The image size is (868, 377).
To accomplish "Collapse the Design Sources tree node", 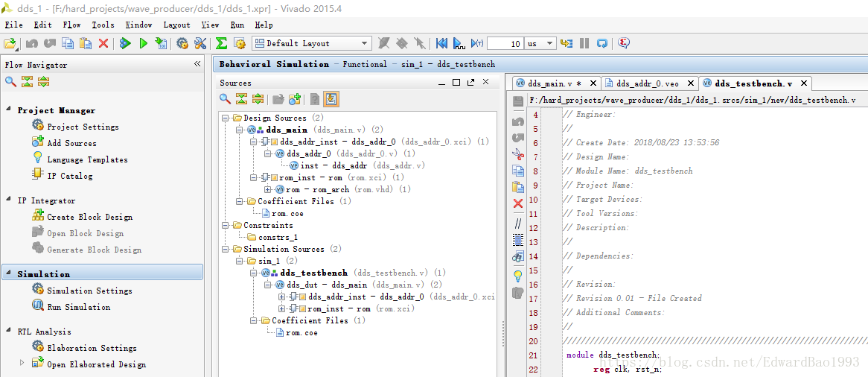I will (226, 118).
